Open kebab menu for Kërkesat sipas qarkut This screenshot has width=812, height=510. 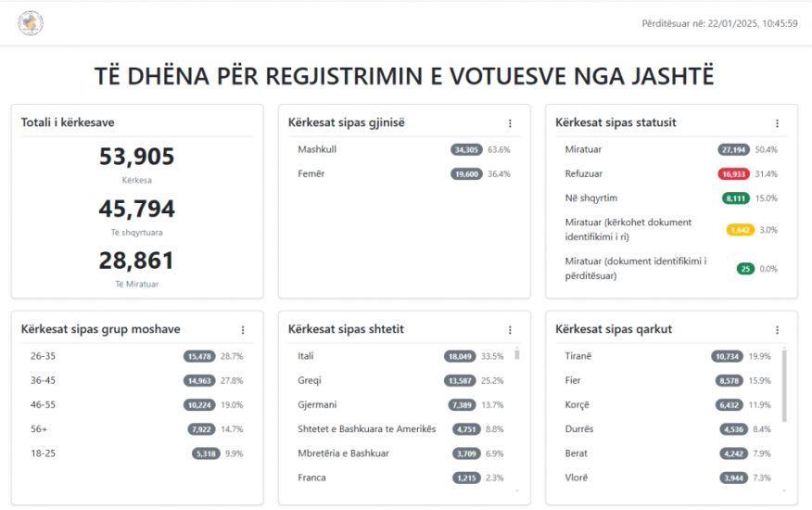pos(777,330)
